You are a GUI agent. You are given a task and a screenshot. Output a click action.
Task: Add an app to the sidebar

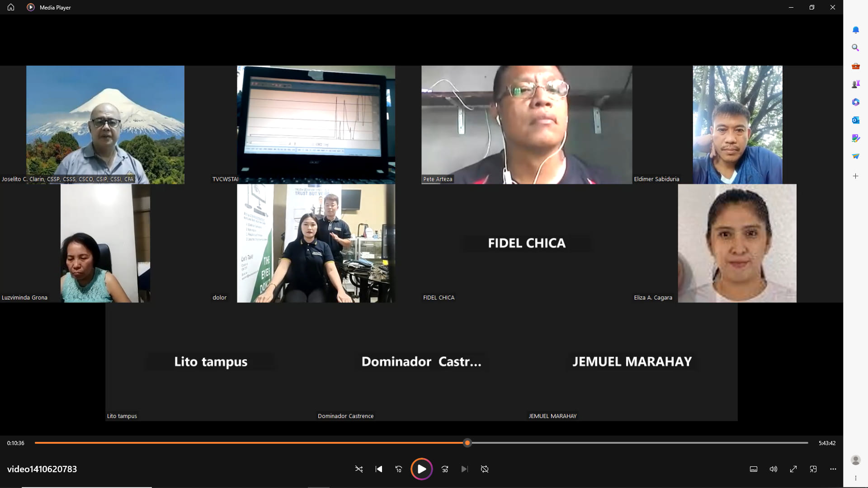click(856, 176)
